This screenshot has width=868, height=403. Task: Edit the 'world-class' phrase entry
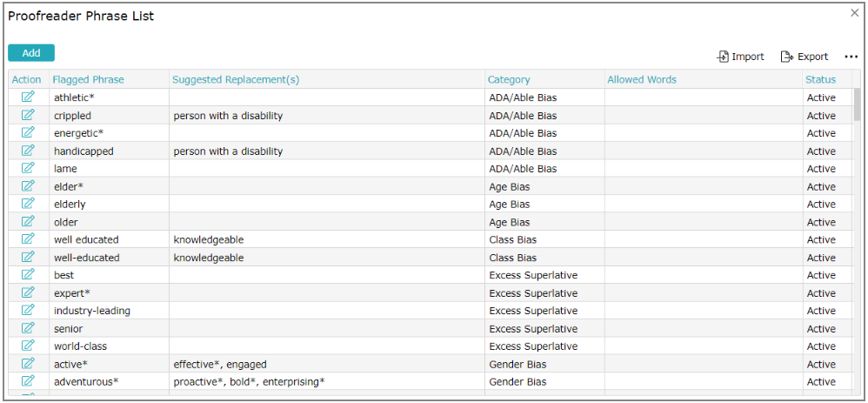(x=28, y=346)
